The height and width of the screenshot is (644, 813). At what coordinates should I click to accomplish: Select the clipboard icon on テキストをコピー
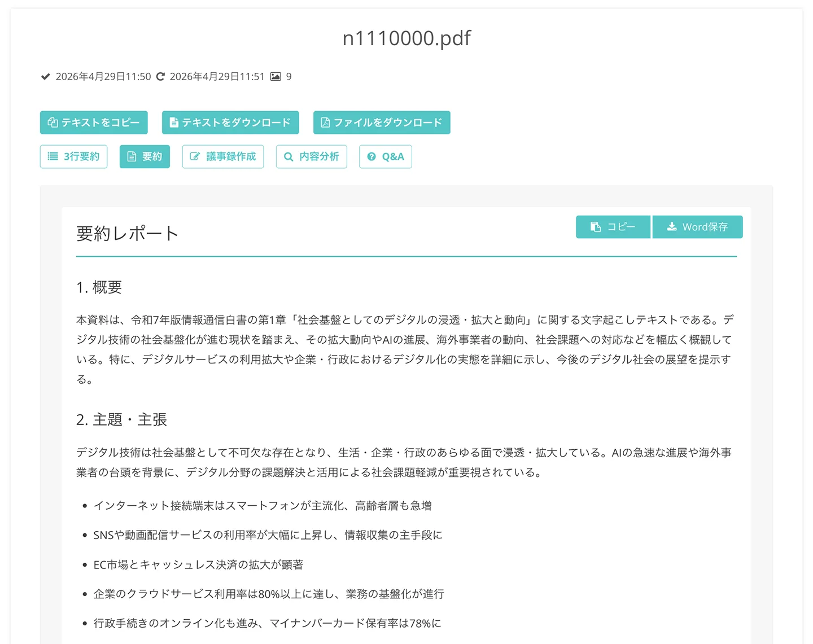coord(53,122)
